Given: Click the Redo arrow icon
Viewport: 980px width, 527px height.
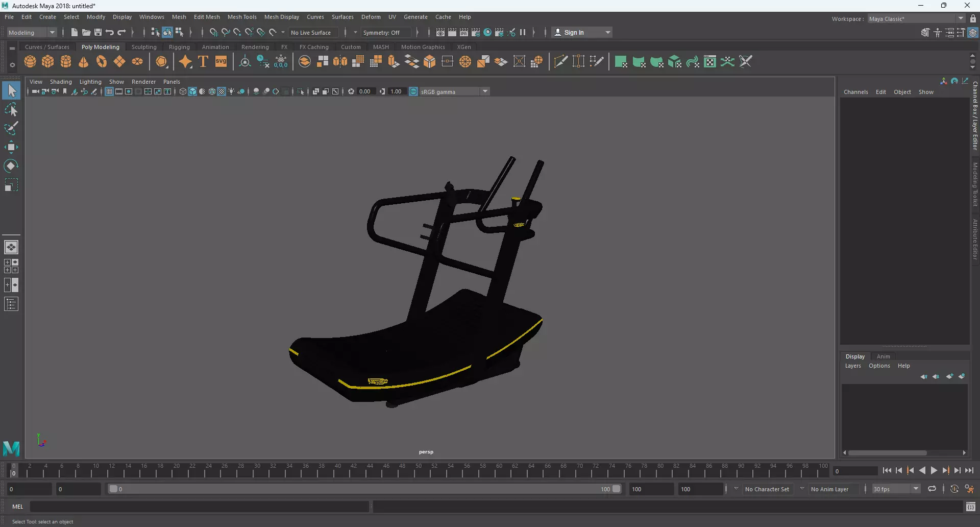Looking at the screenshot, I should pos(121,32).
